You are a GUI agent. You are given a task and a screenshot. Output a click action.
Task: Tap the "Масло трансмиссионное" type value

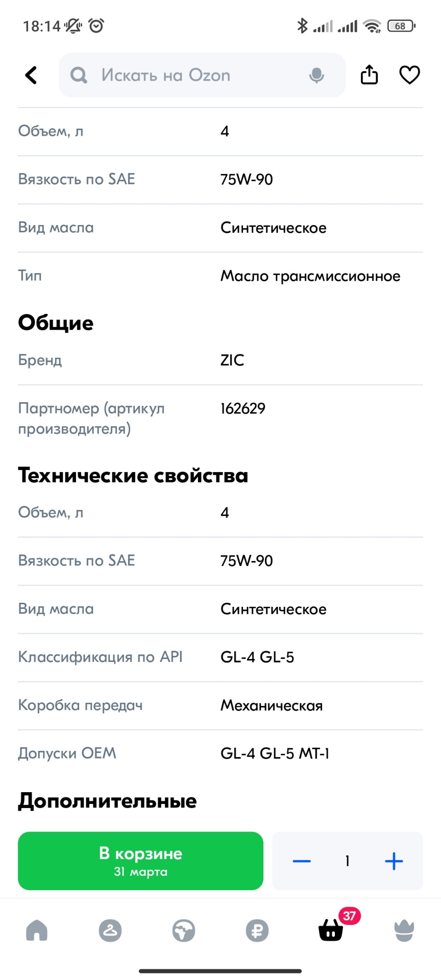(x=310, y=276)
